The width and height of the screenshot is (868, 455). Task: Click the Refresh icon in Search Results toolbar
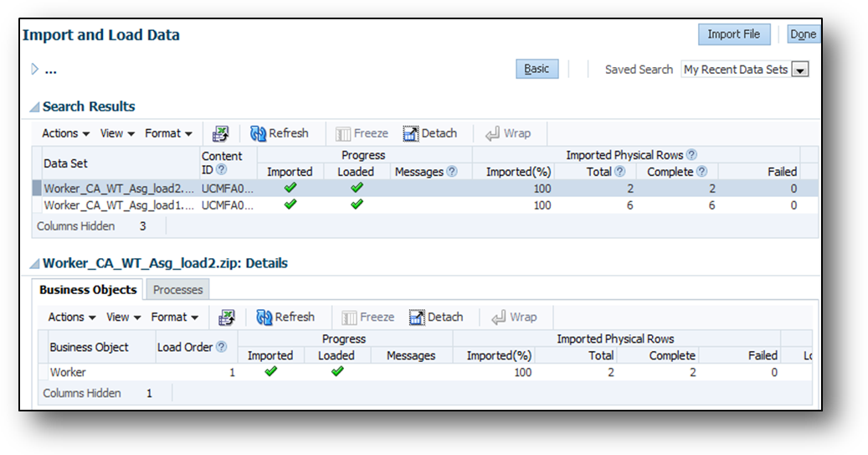(x=259, y=134)
